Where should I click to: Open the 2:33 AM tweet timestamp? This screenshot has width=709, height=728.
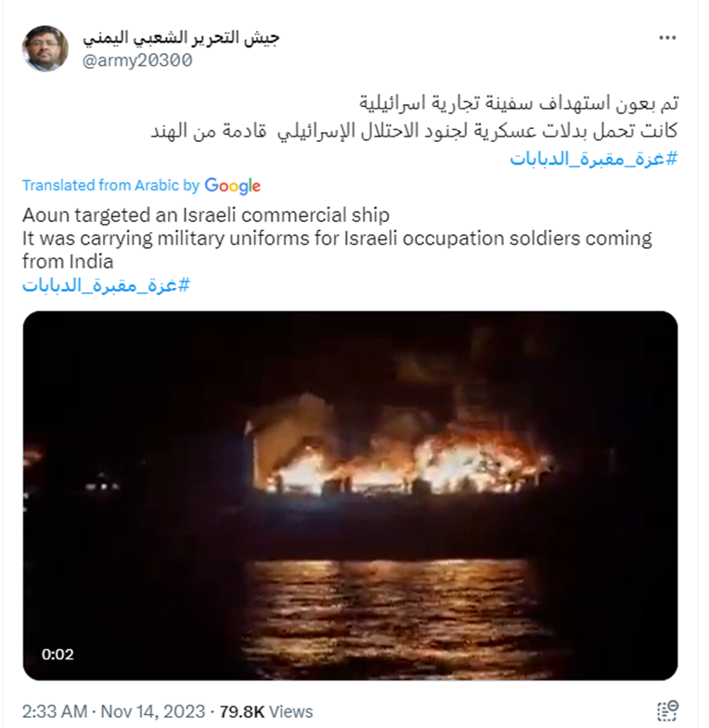pyautogui.click(x=55, y=711)
